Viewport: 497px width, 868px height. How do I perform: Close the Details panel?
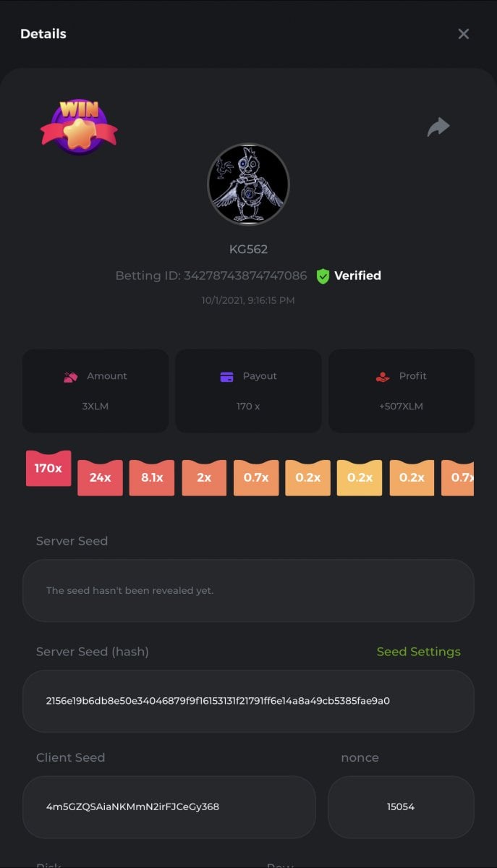[x=464, y=34]
